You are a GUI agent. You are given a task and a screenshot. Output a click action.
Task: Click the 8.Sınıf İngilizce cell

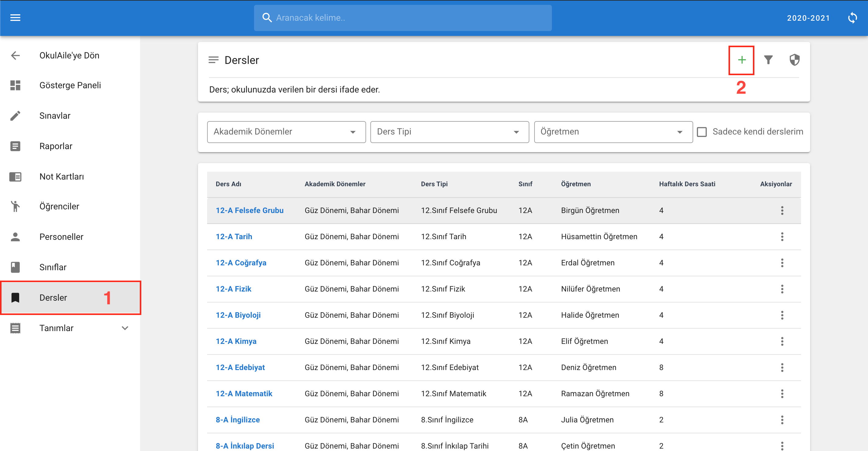447,420
